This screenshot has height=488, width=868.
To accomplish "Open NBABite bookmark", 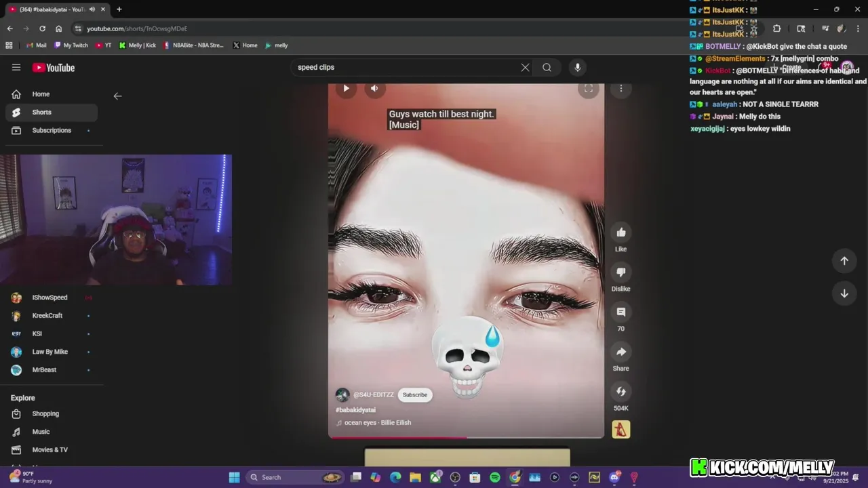I will [193, 45].
